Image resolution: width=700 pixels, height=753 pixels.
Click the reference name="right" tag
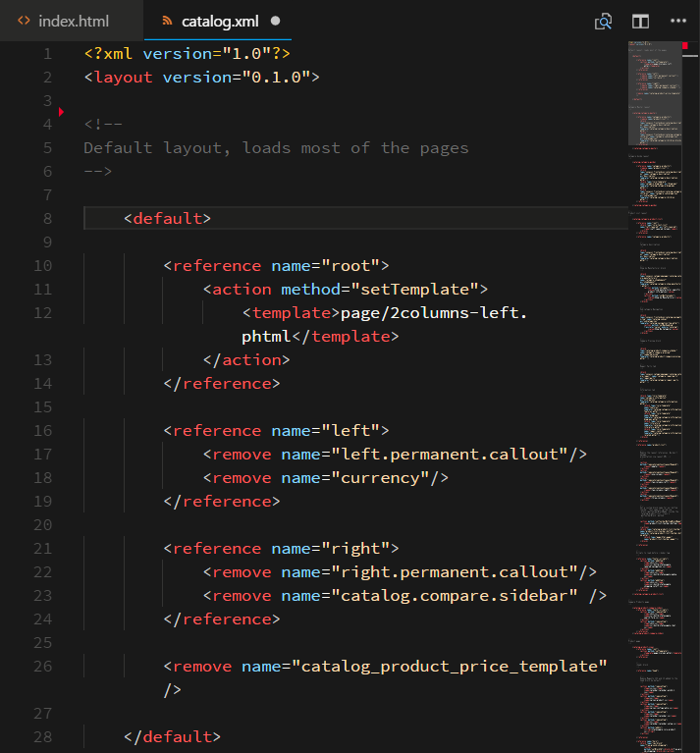coord(281,549)
